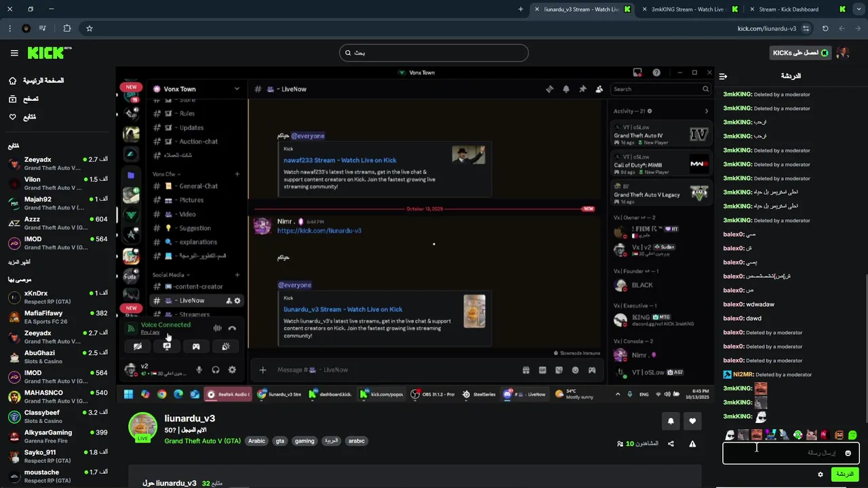Toggle Discord member list icon

(599, 89)
